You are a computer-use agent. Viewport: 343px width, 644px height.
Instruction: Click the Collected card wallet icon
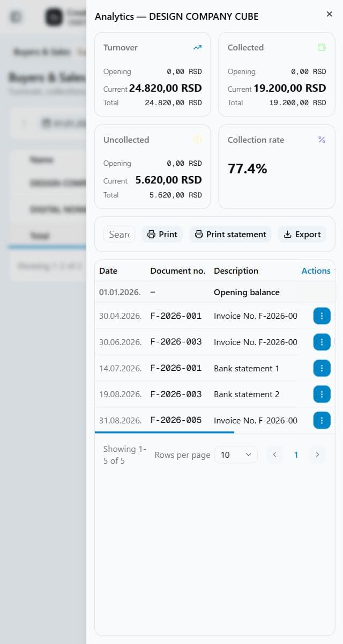(322, 47)
